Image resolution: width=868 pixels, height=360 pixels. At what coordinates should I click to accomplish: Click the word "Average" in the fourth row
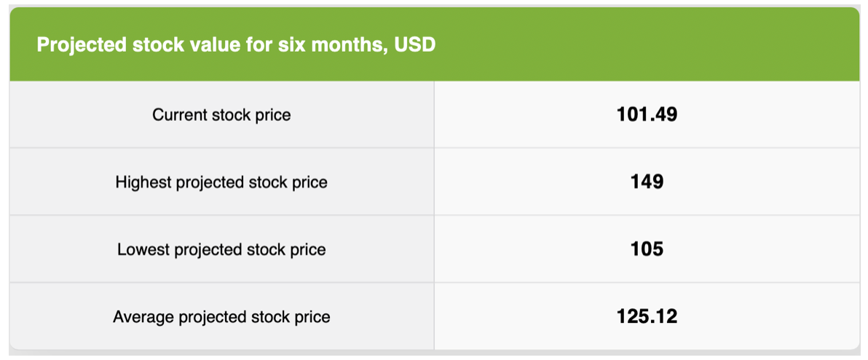click(143, 317)
